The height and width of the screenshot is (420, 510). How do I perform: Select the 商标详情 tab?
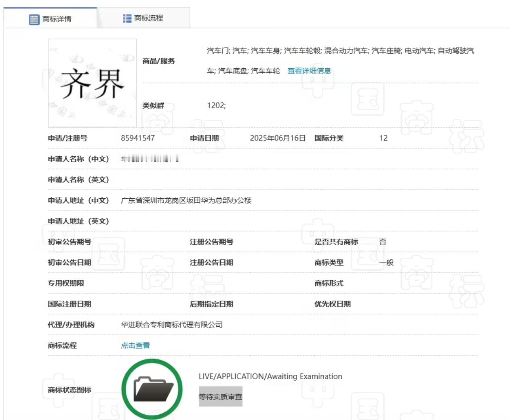click(x=55, y=18)
